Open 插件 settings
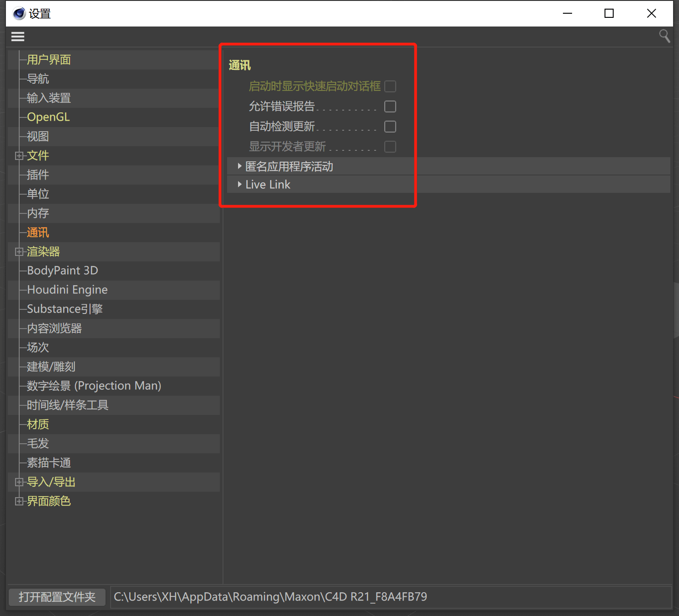This screenshot has height=616, width=679. 38,175
